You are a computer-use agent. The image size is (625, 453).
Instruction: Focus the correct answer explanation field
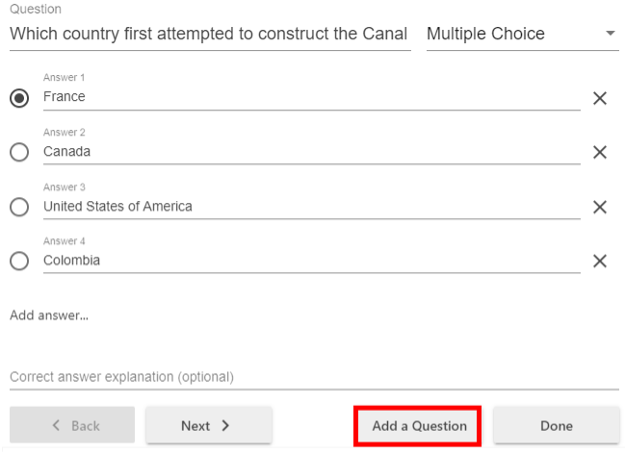(300, 377)
